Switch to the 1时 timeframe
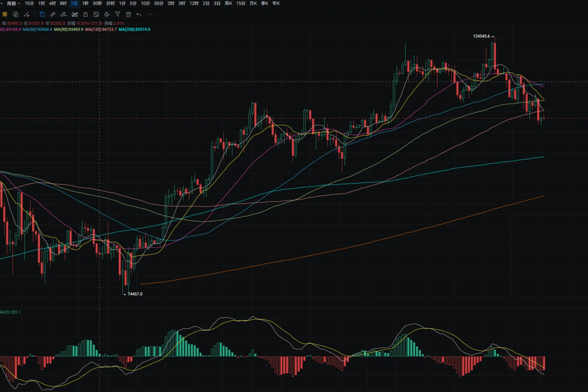Viewport: 588px width, 392px height. point(41,3)
